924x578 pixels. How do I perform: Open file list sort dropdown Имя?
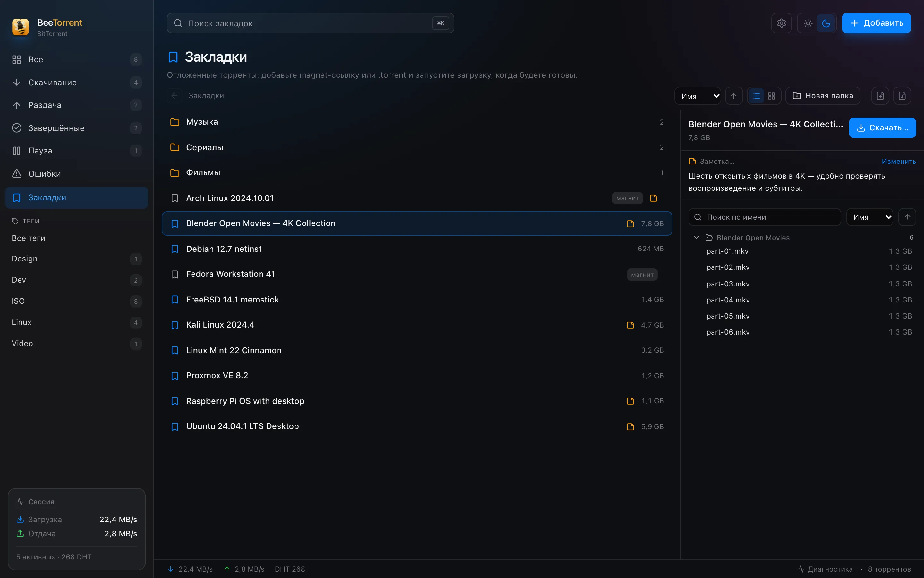(869, 217)
